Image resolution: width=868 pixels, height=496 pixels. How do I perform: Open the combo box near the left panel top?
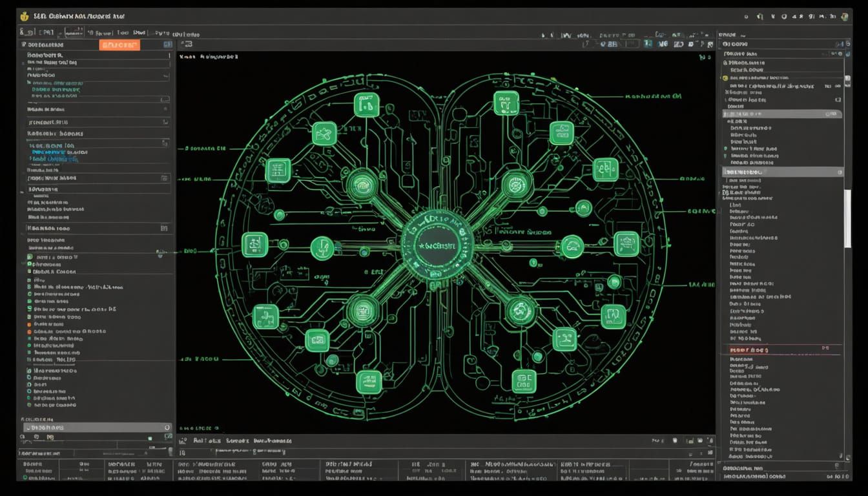97,74
